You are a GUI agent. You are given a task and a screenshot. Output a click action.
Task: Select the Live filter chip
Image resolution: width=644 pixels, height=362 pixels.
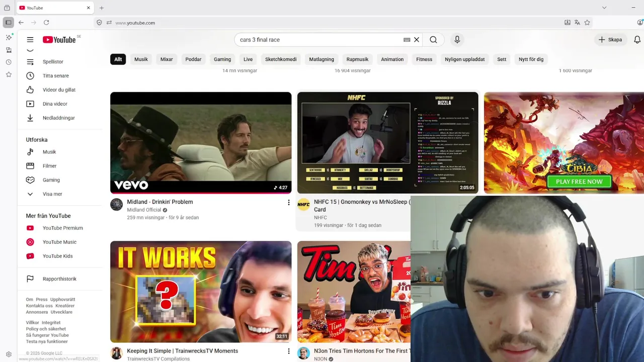coord(248,59)
